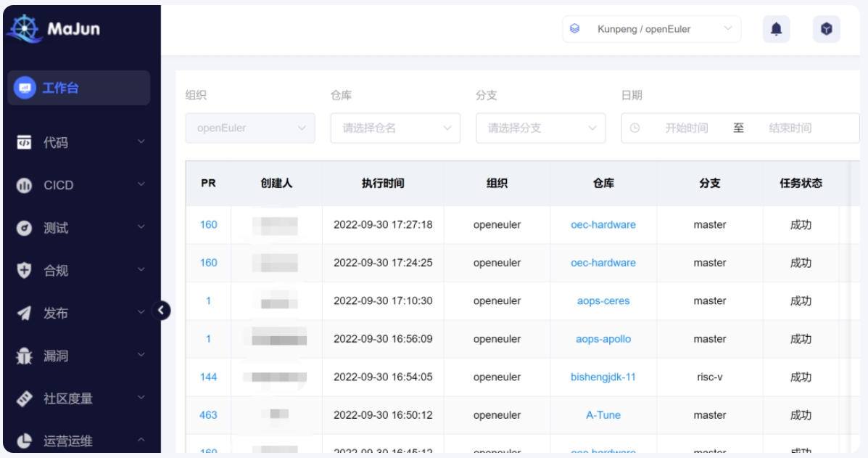Open the 请选择分支 branch dropdown
The height and width of the screenshot is (458, 868).
(x=540, y=128)
